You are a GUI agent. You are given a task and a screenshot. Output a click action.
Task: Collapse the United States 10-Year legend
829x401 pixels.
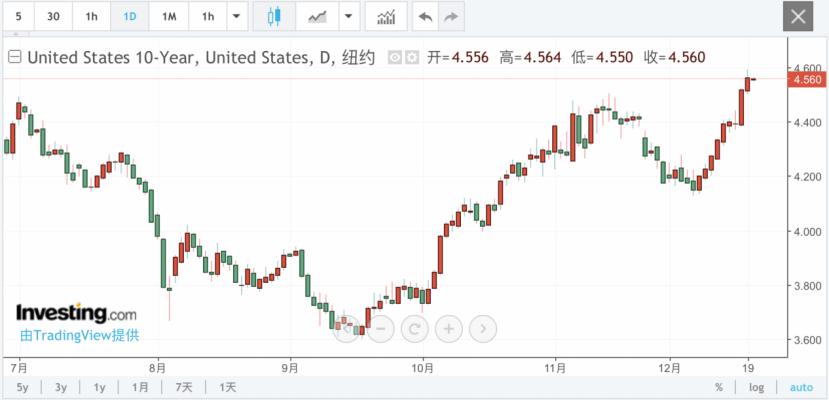click(x=15, y=57)
